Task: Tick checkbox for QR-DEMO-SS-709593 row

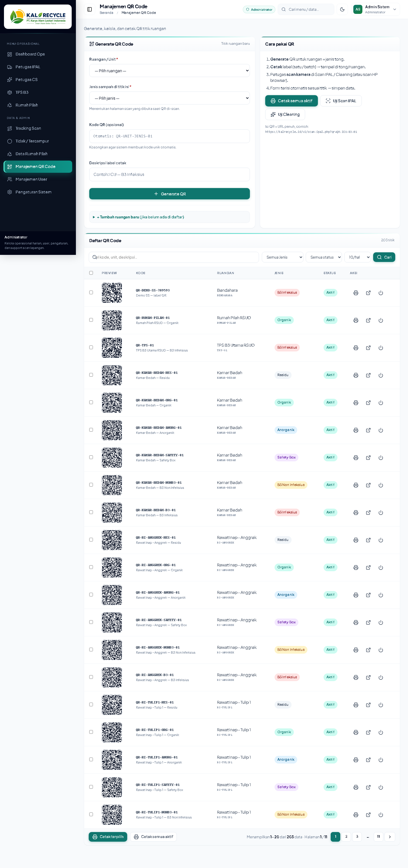Action: [x=91, y=293]
